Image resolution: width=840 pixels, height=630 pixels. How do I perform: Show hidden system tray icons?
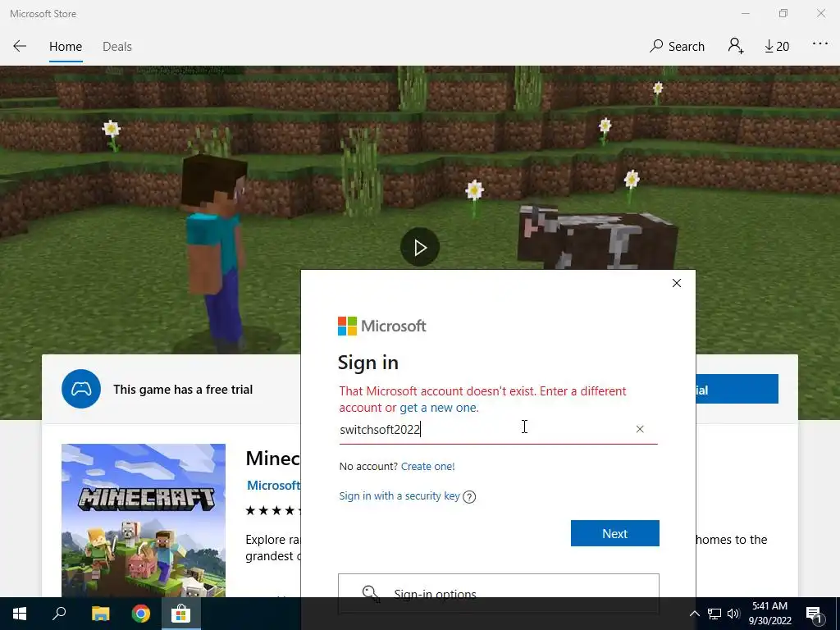coord(694,614)
